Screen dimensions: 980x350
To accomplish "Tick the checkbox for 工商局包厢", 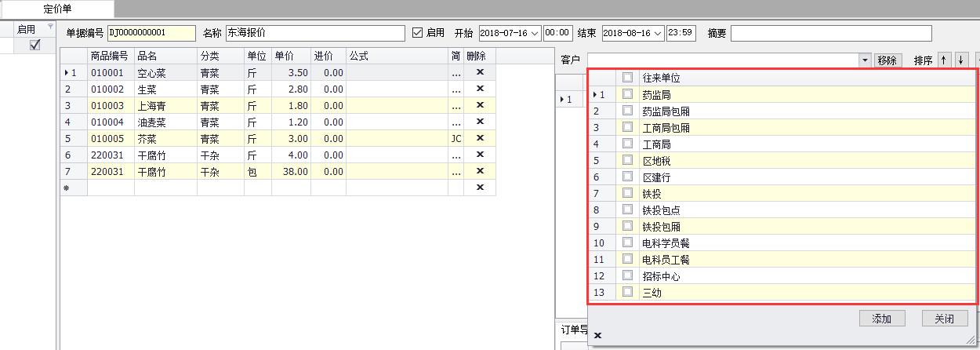I will click(627, 127).
